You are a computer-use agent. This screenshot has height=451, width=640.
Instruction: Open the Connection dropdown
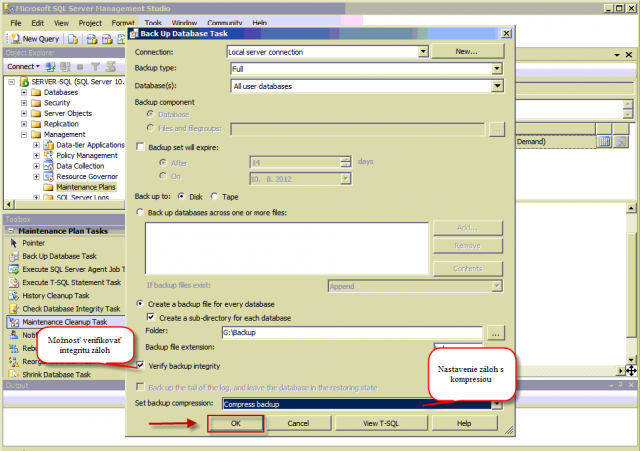coord(423,51)
